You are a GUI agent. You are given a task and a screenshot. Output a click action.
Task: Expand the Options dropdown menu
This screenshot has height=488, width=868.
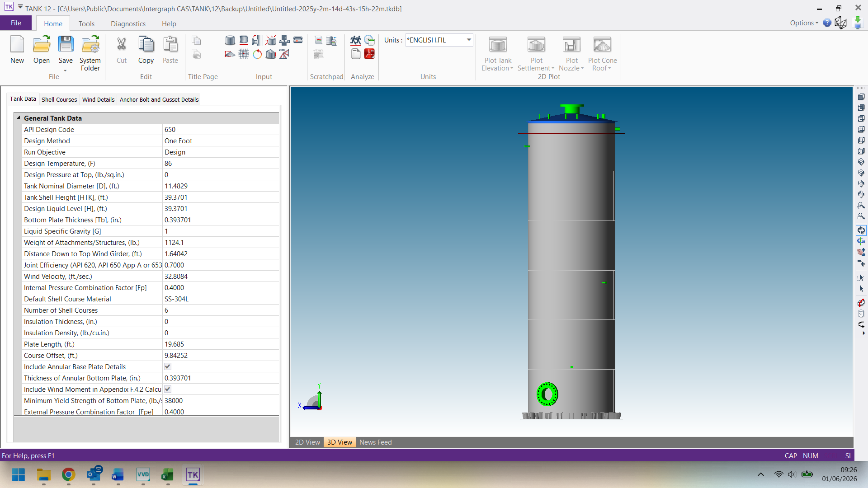pos(804,23)
